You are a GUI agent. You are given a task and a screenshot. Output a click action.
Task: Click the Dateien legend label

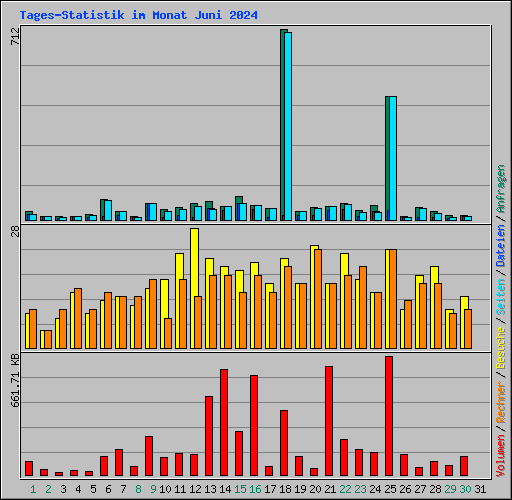tap(501, 246)
